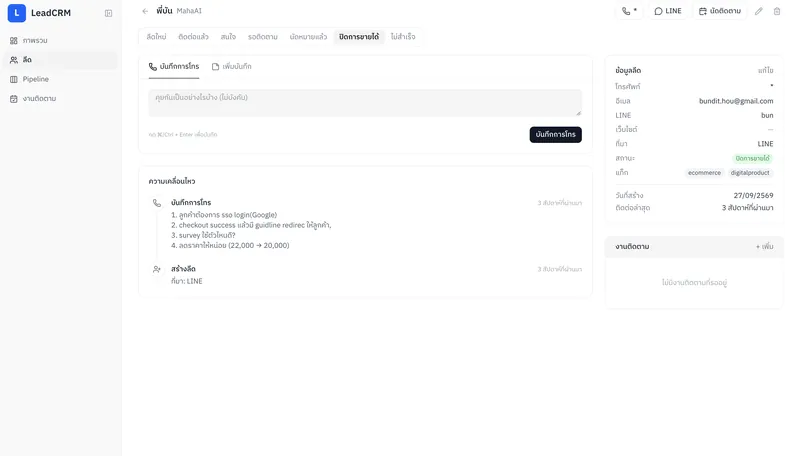
Task: Click the phone call button at top
Action: (629, 11)
